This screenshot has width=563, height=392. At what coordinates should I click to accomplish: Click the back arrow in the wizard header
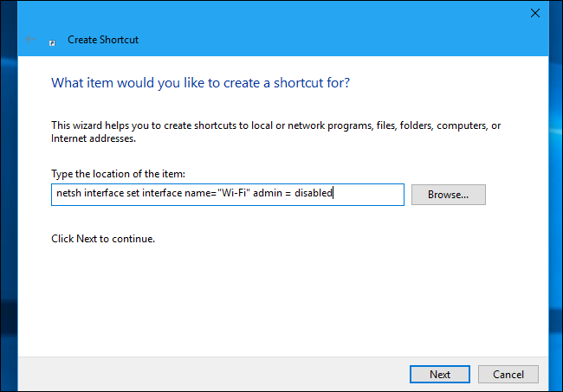pos(31,40)
